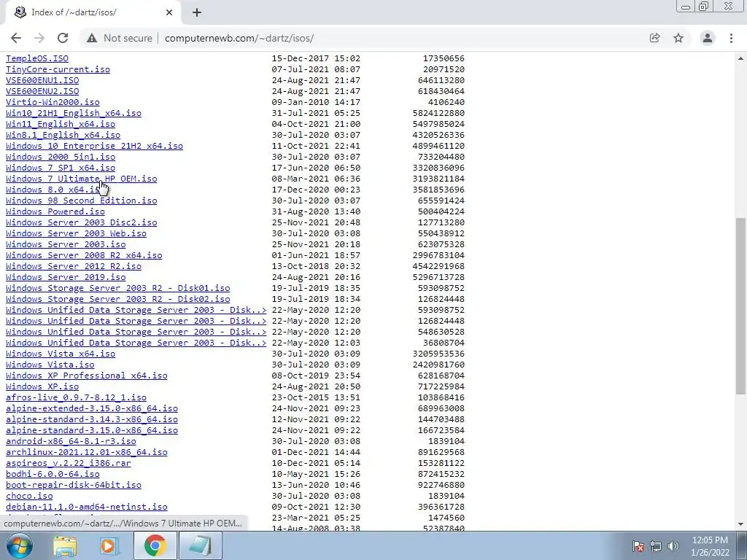This screenshot has width=747, height=560.
Task: Click the scrollbar up arrow
Action: click(740, 58)
